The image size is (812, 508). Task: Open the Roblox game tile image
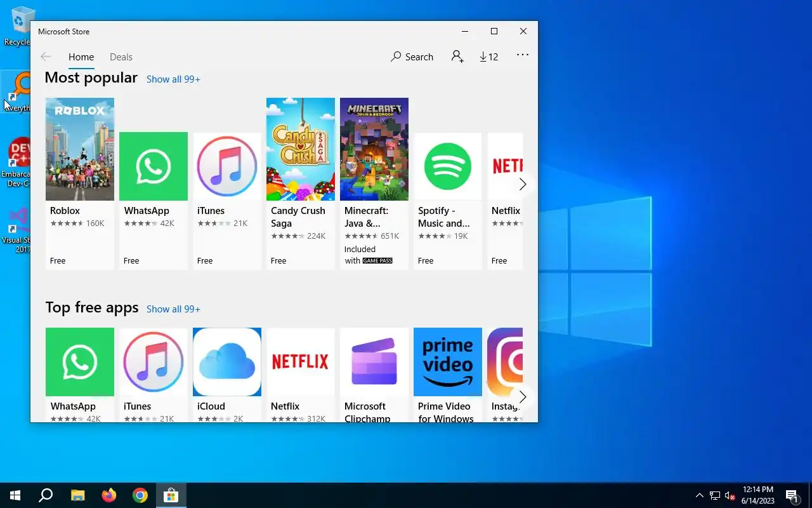coord(80,149)
